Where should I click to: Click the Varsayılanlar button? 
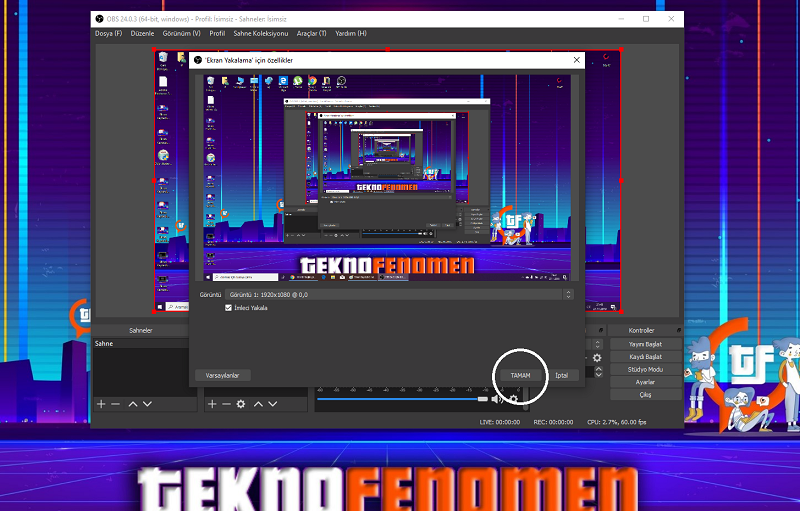click(x=222, y=375)
